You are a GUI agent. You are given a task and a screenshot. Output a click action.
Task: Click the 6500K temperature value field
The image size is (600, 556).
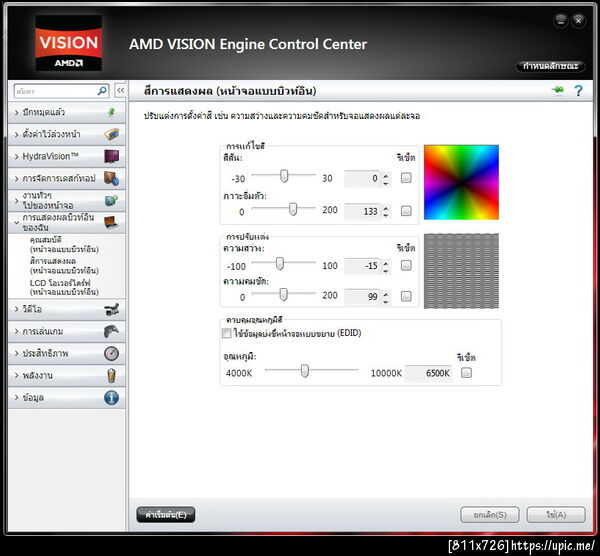(429, 373)
